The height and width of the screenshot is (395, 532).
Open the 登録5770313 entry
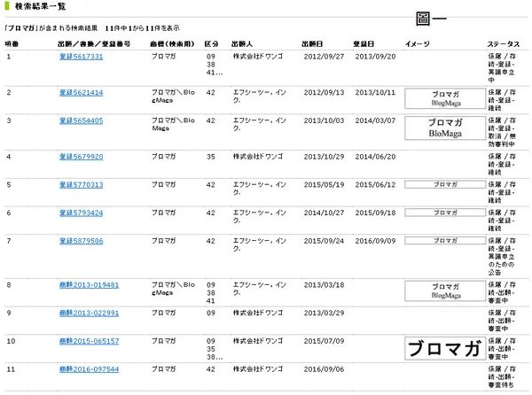click(81, 185)
